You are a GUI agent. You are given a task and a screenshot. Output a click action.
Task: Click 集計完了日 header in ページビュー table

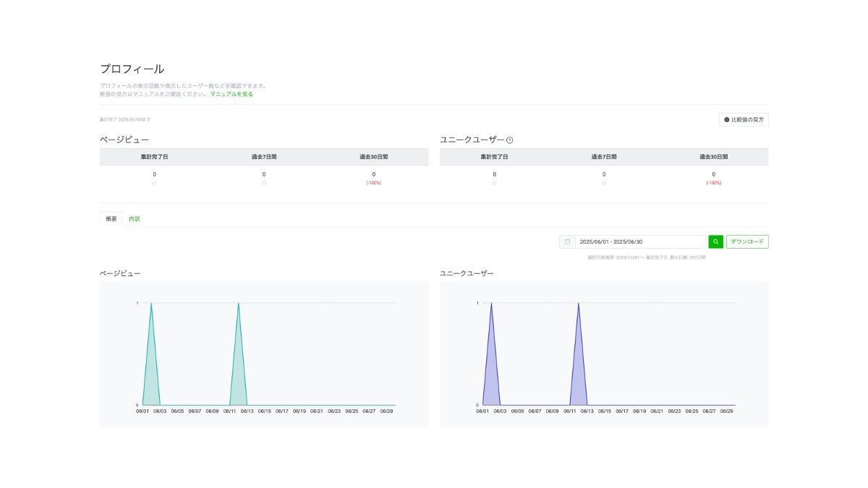(x=154, y=157)
